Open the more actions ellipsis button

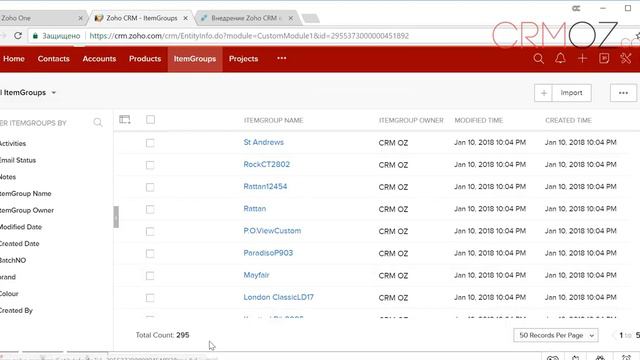pyautogui.click(x=623, y=93)
